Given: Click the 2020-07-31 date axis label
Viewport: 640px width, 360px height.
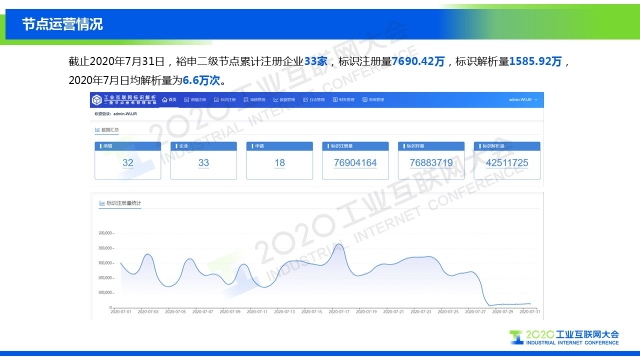Looking at the screenshot, I should [530, 311].
